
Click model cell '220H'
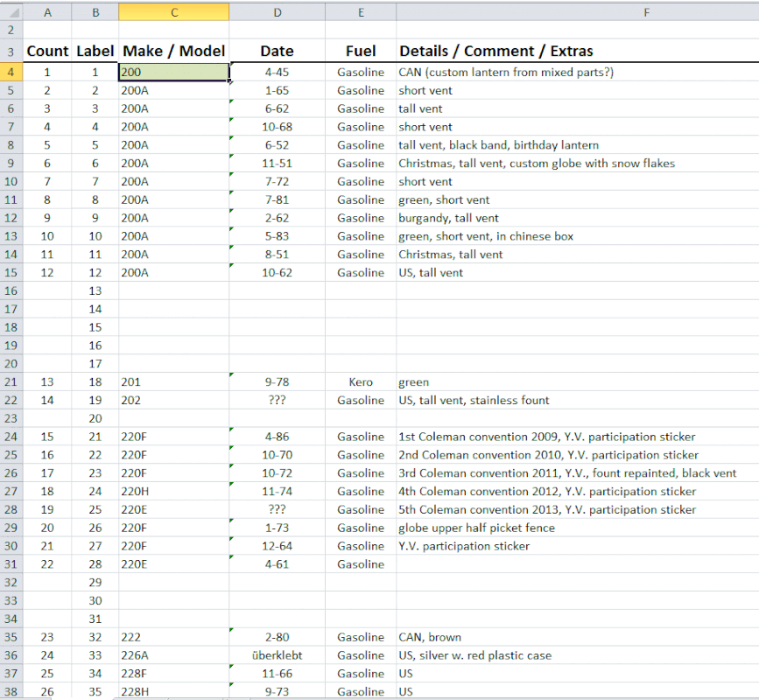(174, 492)
